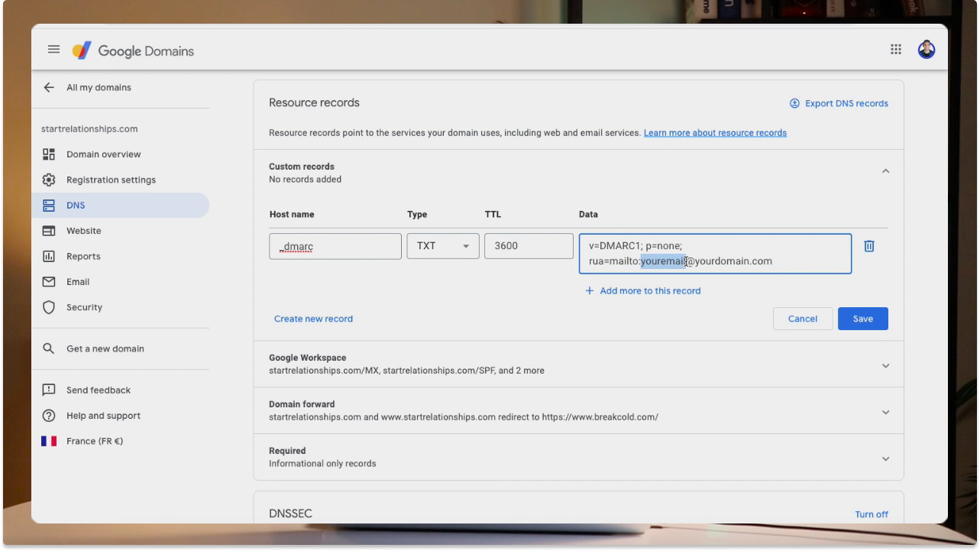Click the back arrow beside All my domains
This screenshot has width=980, height=551.
pos(49,87)
